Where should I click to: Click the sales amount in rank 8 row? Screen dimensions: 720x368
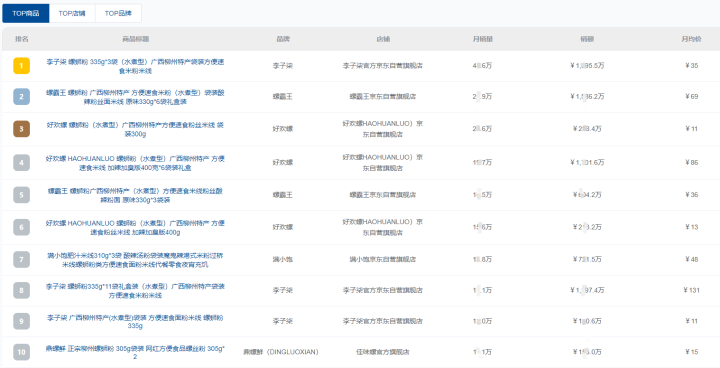pyautogui.click(x=587, y=290)
